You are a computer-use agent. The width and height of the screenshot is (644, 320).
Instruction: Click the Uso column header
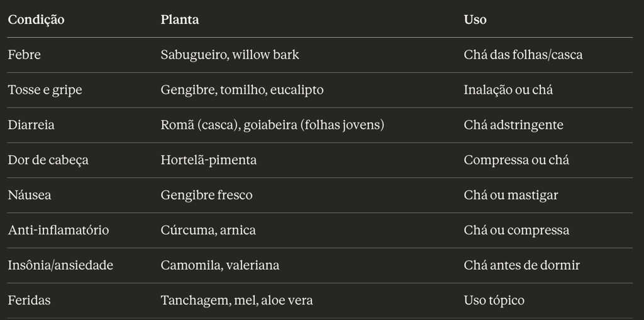[475, 19]
